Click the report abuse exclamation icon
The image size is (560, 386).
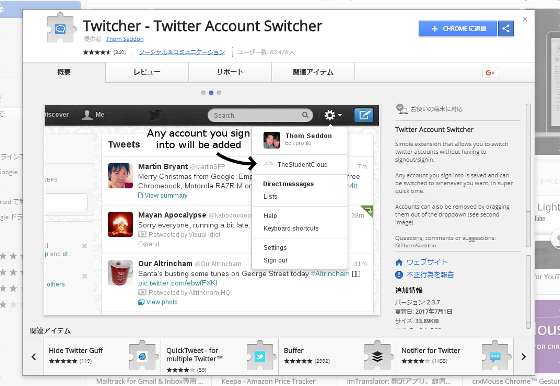tap(399, 275)
